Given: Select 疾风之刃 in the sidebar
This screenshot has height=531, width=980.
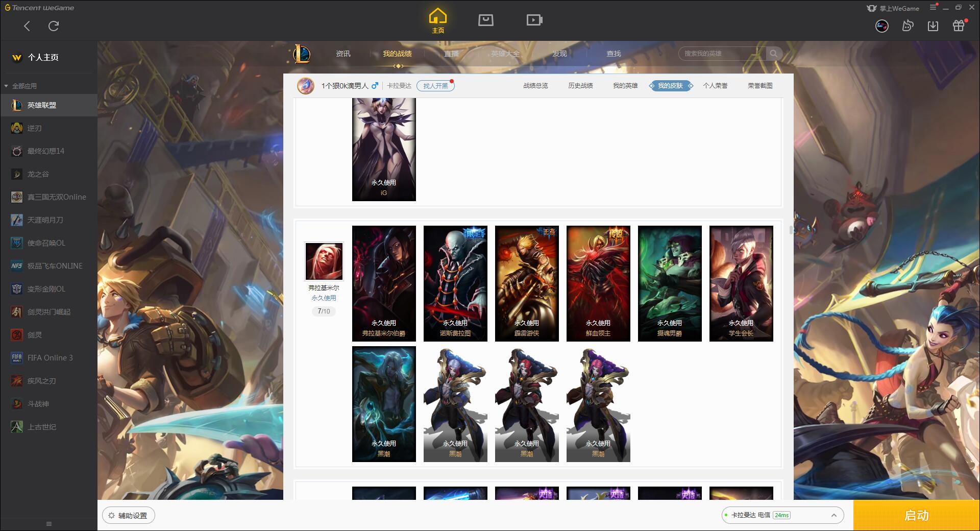Looking at the screenshot, I should click(x=48, y=381).
